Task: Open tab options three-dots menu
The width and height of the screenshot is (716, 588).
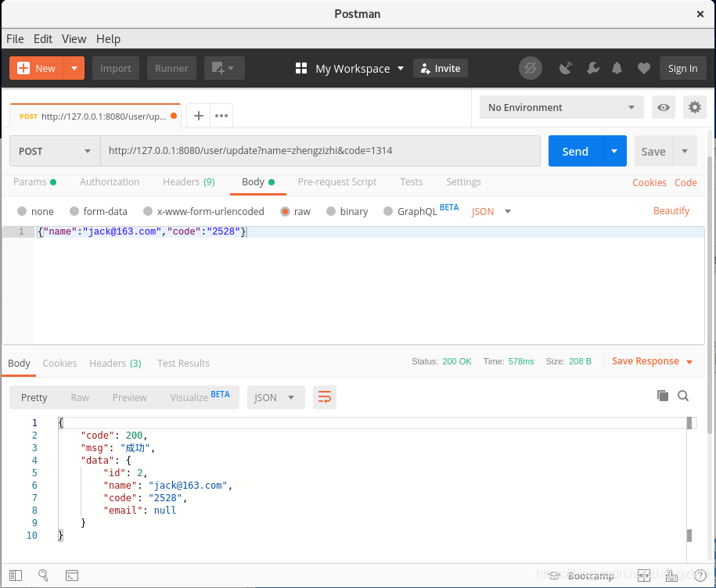Action: point(221,116)
